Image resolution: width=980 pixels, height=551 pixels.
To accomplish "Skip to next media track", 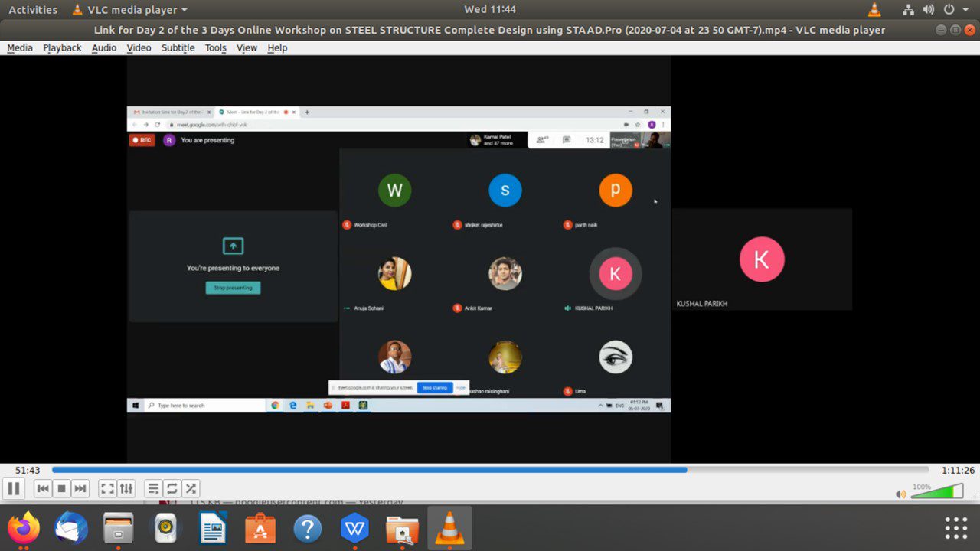I will tap(80, 488).
